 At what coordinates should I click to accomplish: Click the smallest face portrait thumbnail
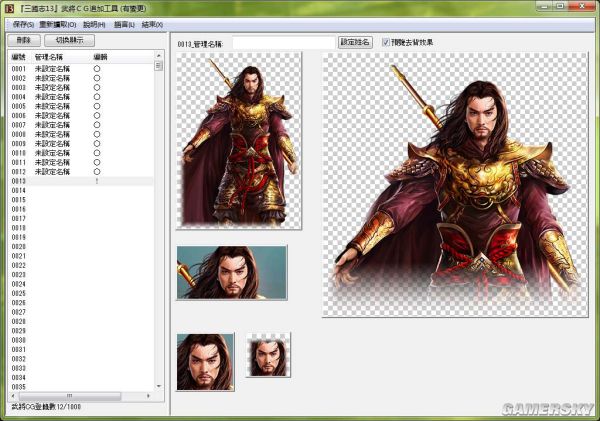point(267,355)
